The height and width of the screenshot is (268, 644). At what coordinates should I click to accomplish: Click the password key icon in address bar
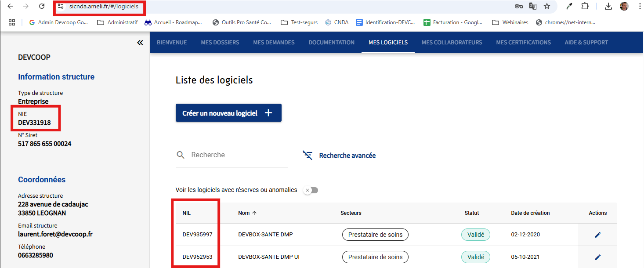519,6
